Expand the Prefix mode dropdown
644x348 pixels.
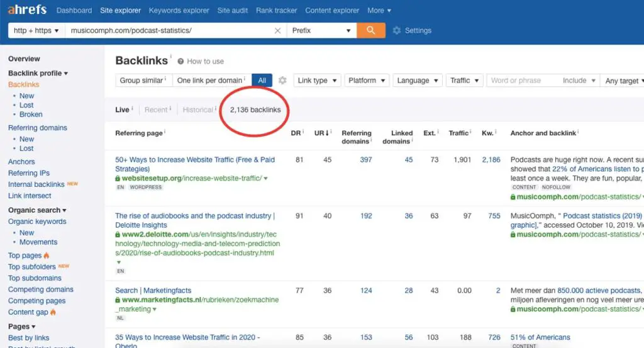click(x=321, y=30)
